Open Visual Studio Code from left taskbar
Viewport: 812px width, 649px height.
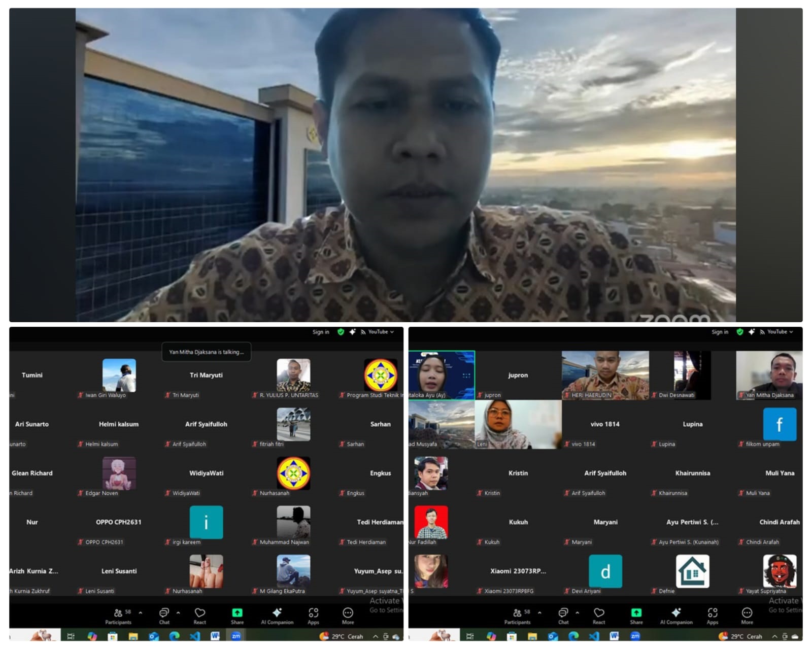(195, 636)
